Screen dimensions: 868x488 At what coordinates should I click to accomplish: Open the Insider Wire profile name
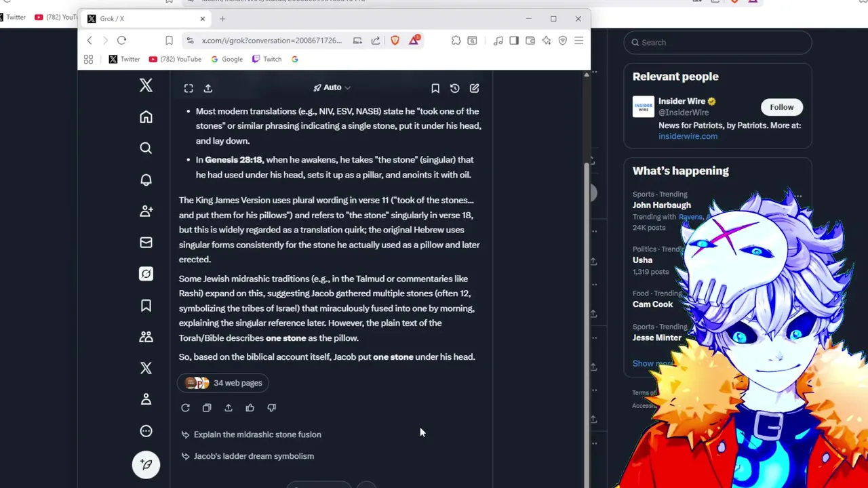[682, 102]
